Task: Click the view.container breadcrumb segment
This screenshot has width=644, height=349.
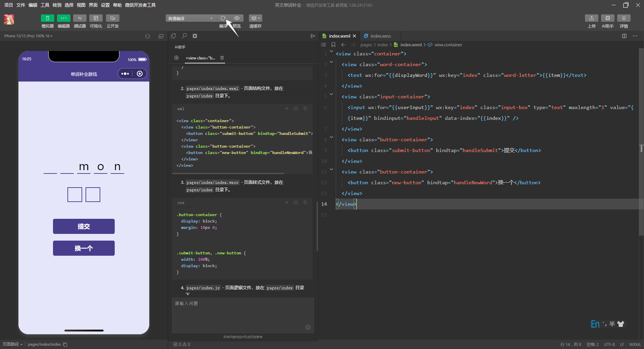Action: pyautogui.click(x=448, y=45)
